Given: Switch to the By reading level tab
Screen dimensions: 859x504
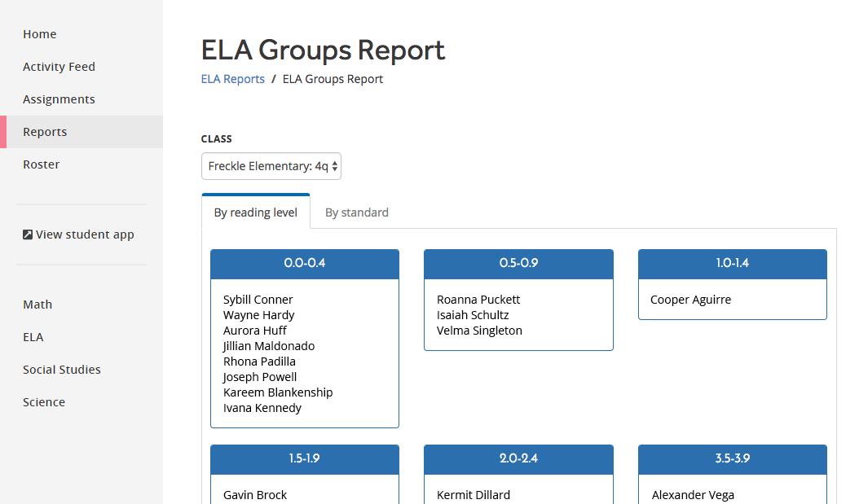Looking at the screenshot, I should 256,213.
